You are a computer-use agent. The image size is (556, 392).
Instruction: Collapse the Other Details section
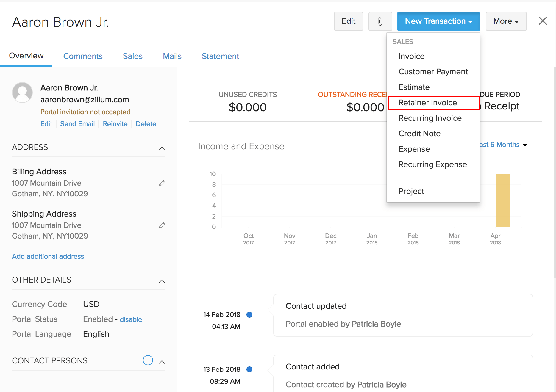(x=162, y=281)
